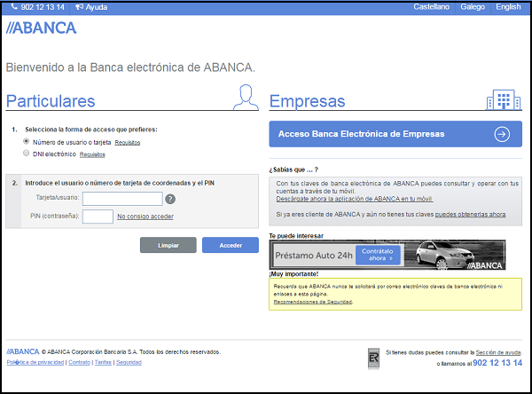Click the puedes obtenerlas ahora link
This screenshot has height=394, width=532.
click(x=470, y=215)
